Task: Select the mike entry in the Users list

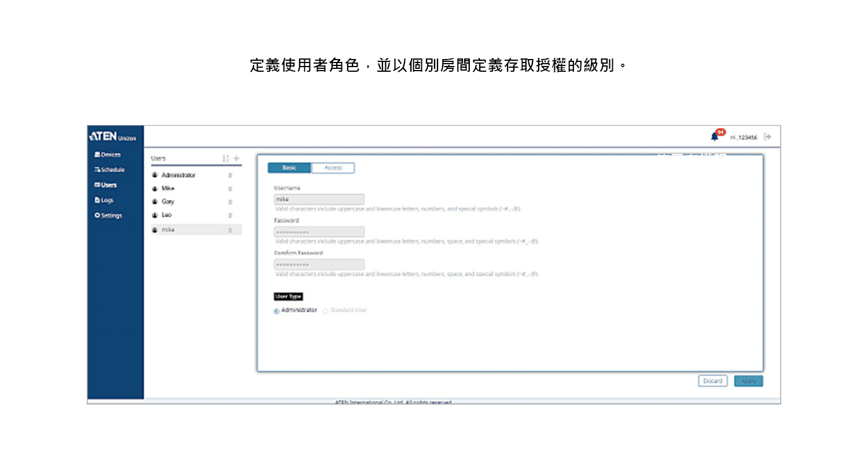Action: [x=168, y=229]
